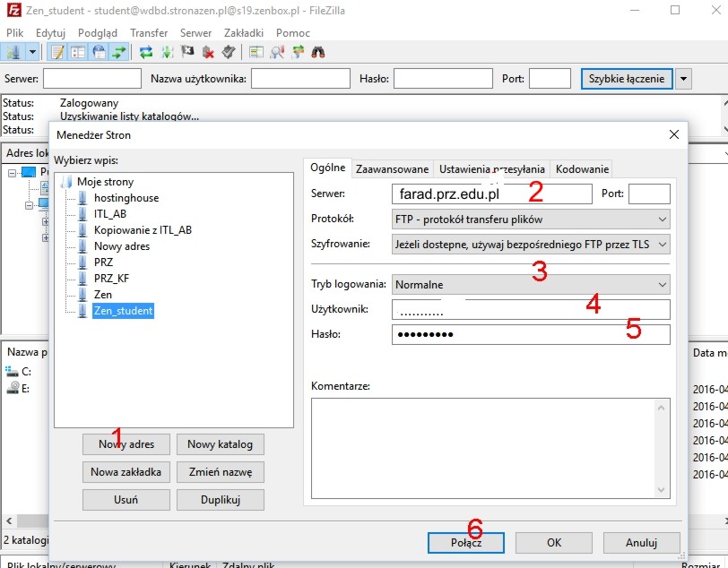728x568 pixels.
Task: Open the Transfer menu
Action: tap(149, 33)
